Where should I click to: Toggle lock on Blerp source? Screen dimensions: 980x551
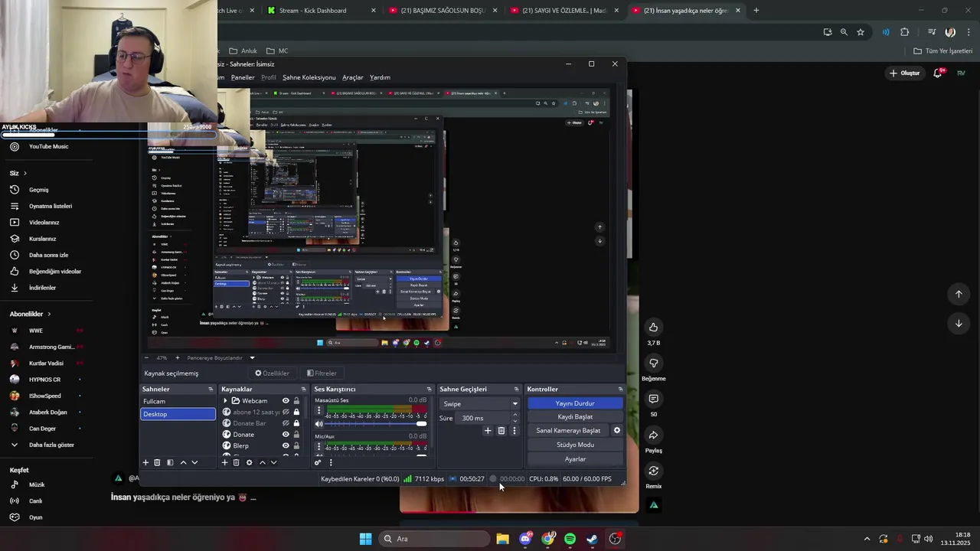tap(296, 445)
